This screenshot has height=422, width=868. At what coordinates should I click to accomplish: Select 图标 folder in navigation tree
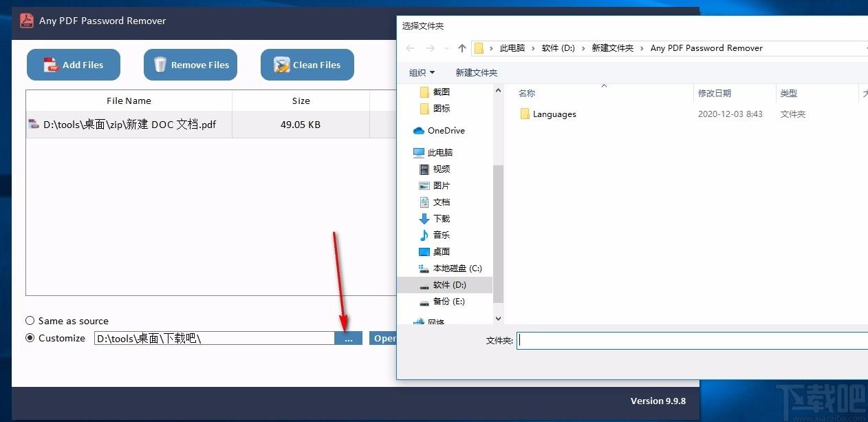[x=442, y=108]
